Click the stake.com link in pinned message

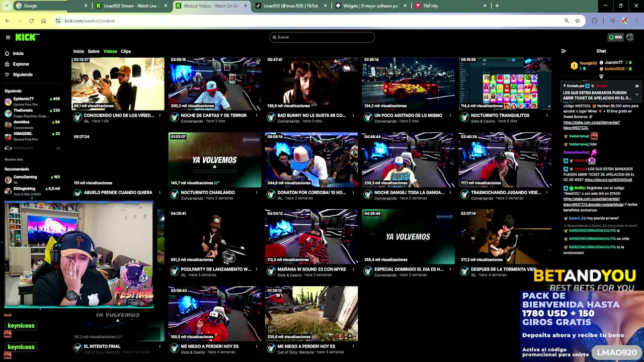[591, 125]
